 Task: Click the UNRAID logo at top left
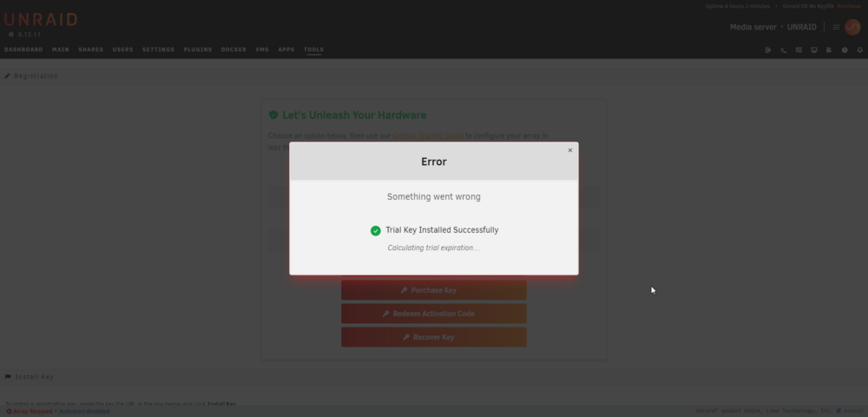click(x=41, y=20)
